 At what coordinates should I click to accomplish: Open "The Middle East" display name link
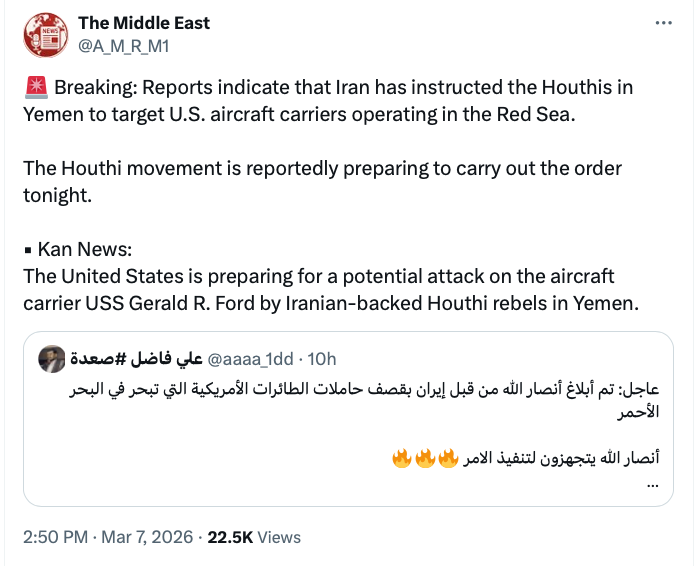click(144, 23)
